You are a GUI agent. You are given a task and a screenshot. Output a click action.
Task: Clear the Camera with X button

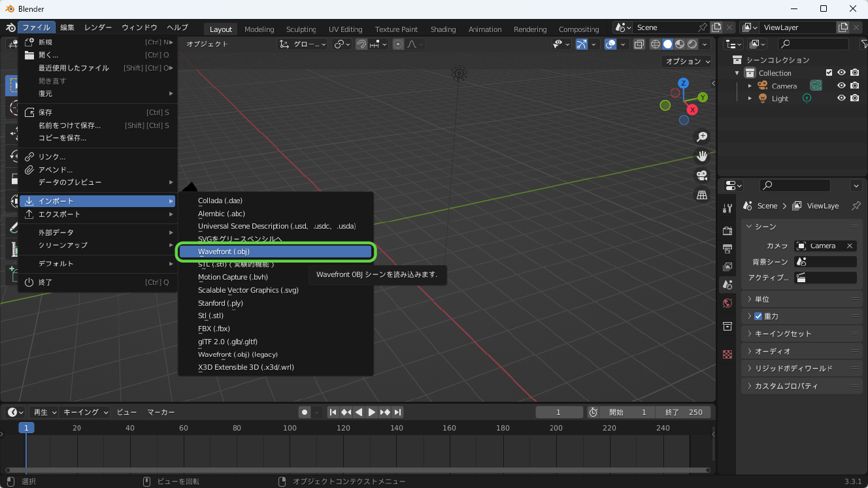[x=849, y=246]
